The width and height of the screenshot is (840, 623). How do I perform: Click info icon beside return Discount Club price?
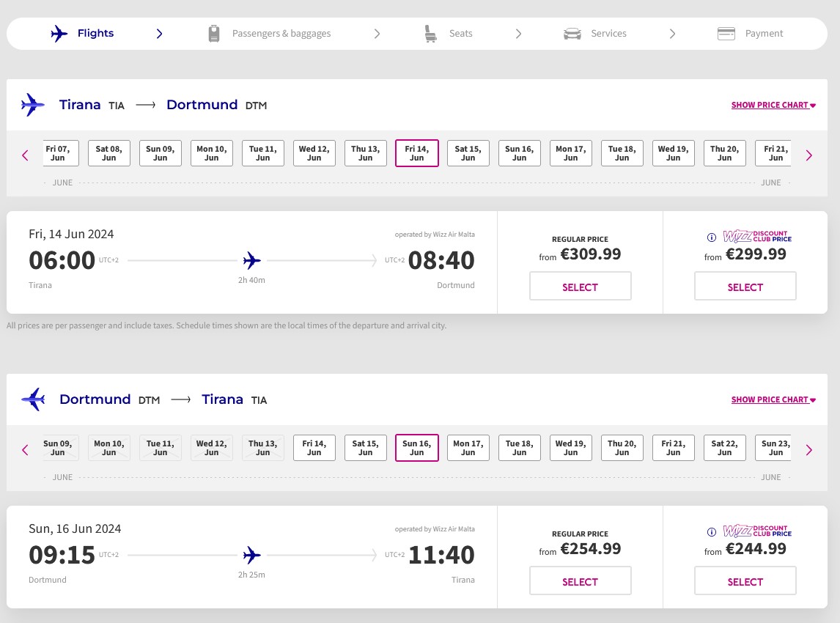click(x=711, y=532)
